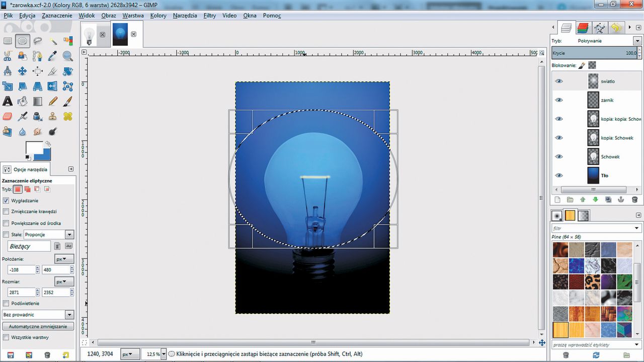Image resolution: width=644 pixels, height=362 pixels.
Task: Select the Free Select lasso tool
Action: tap(38, 41)
